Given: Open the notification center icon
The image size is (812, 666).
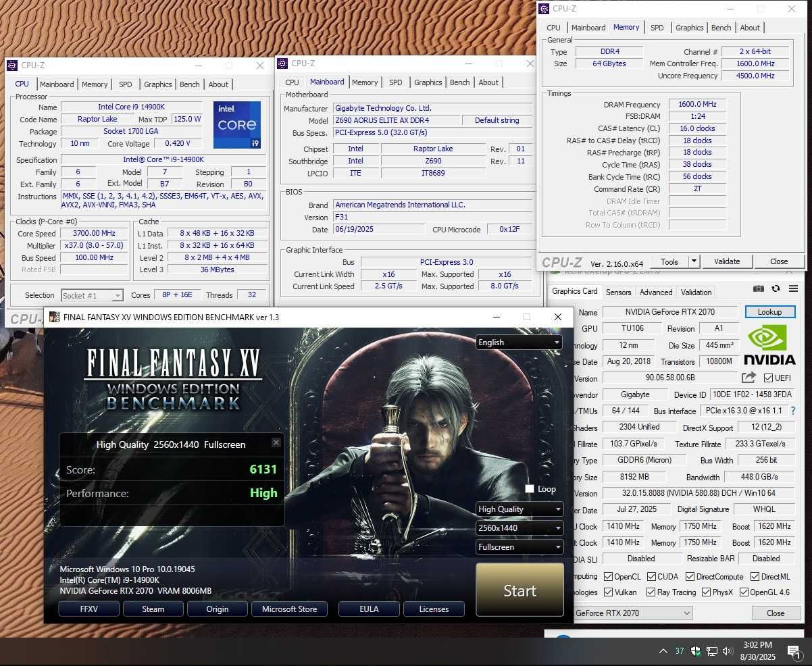Looking at the screenshot, I should (x=793, y=651).
